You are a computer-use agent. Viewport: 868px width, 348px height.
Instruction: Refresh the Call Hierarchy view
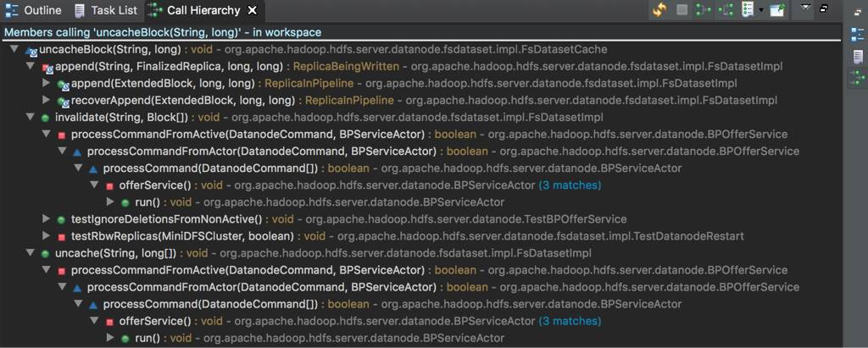click(659, 9)
